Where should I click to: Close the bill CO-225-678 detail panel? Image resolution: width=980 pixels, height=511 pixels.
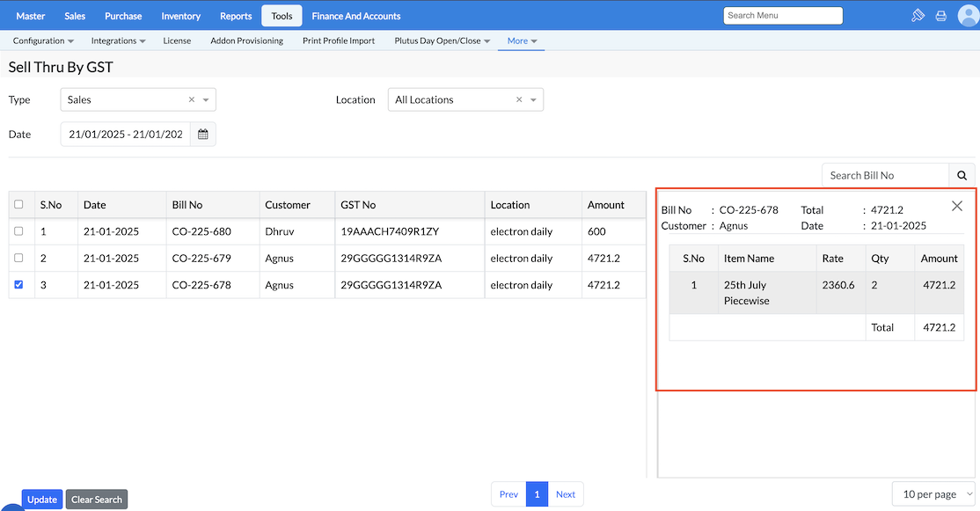pyautogui.click(x=957, y=206)
